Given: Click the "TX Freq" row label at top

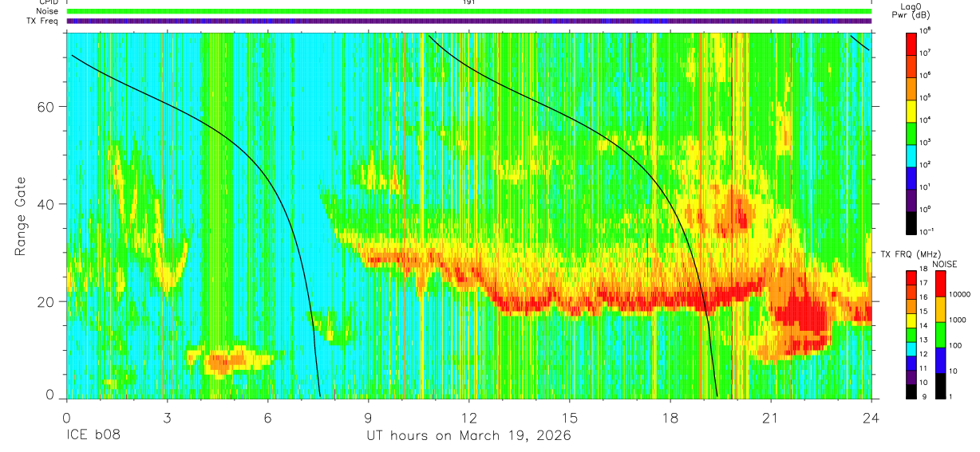Looking at the screenshot, I should [x=43, y=21].
